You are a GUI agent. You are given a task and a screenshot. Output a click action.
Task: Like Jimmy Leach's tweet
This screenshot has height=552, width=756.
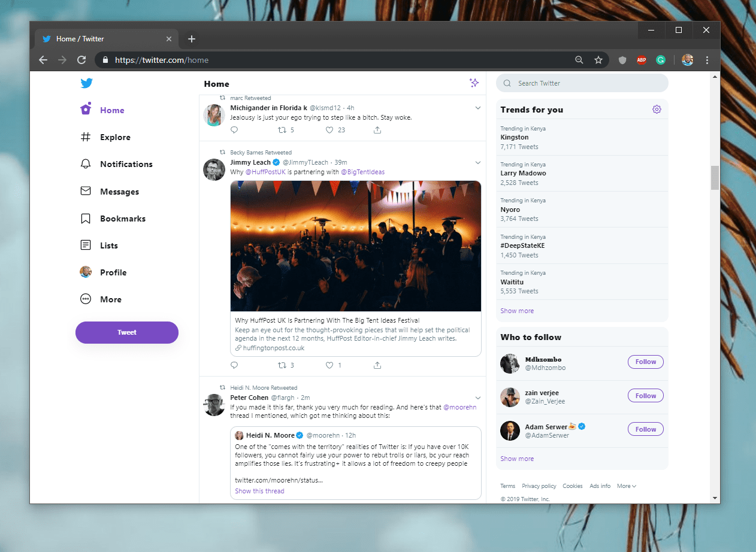tap(329, 365)
